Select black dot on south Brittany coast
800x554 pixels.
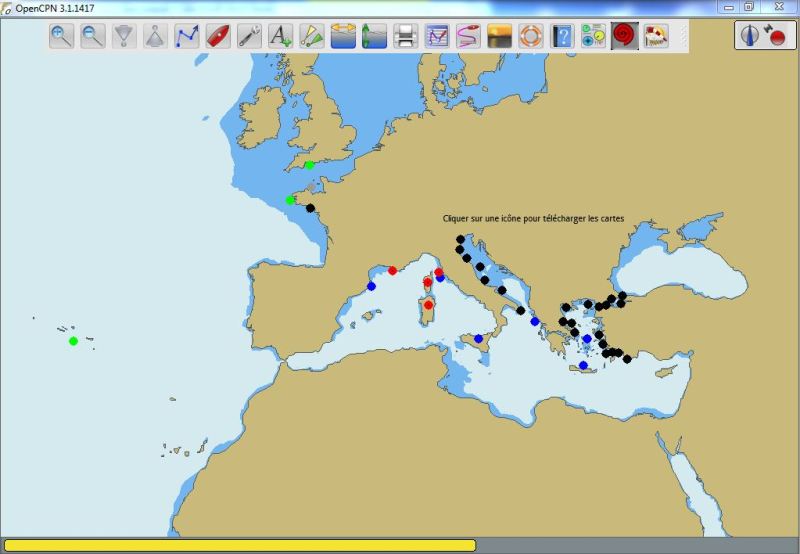coord(310,208)
